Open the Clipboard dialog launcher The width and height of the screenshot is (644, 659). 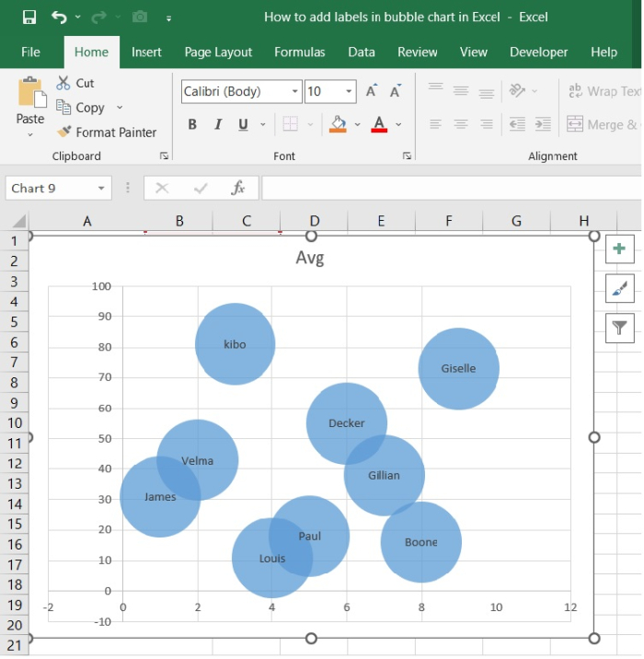click(x=165, y=156)
